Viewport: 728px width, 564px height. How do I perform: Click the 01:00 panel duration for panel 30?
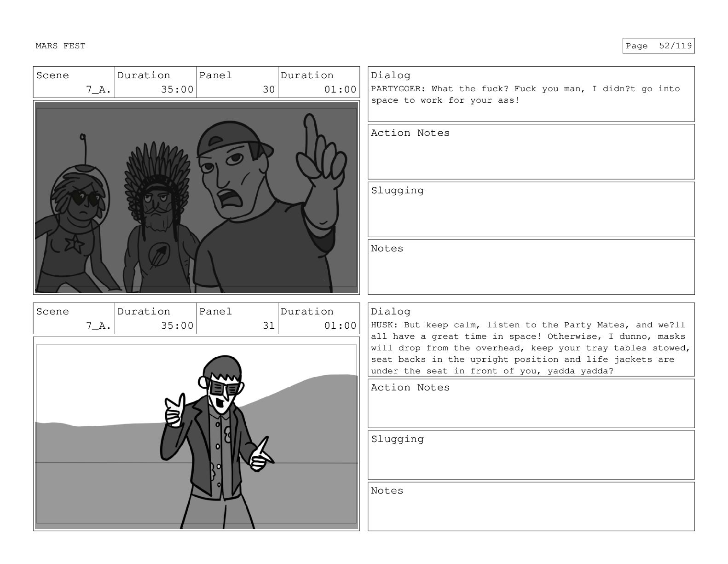click(341, 90)
